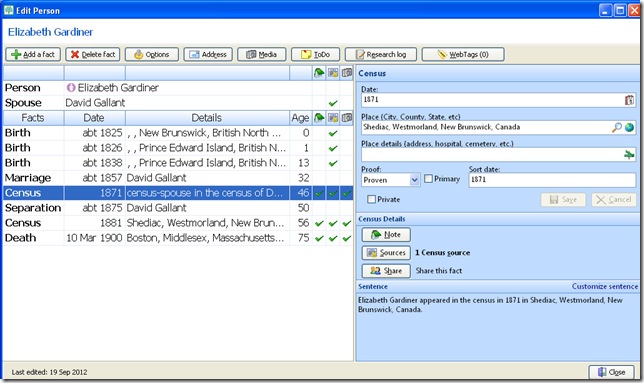Click the note checkmark for Death row
This screenshot has height=383, width=644.
coord(319,238)
